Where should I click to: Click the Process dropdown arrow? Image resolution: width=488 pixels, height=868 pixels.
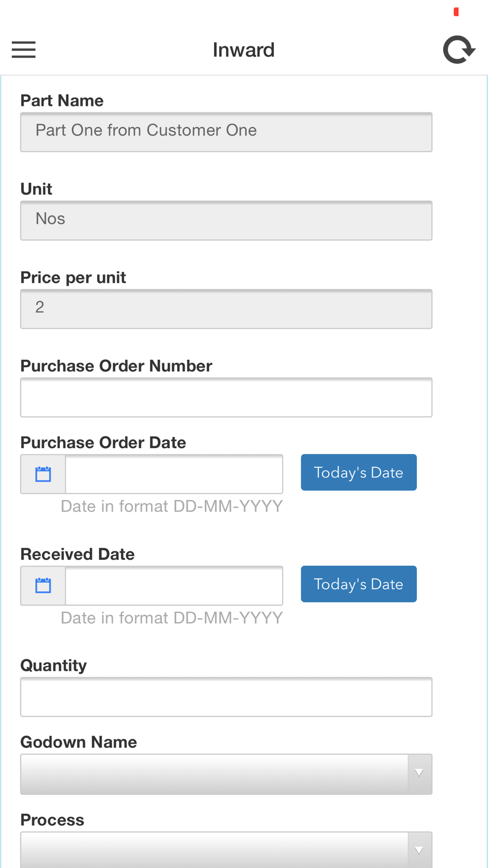(x=419, y=850)
